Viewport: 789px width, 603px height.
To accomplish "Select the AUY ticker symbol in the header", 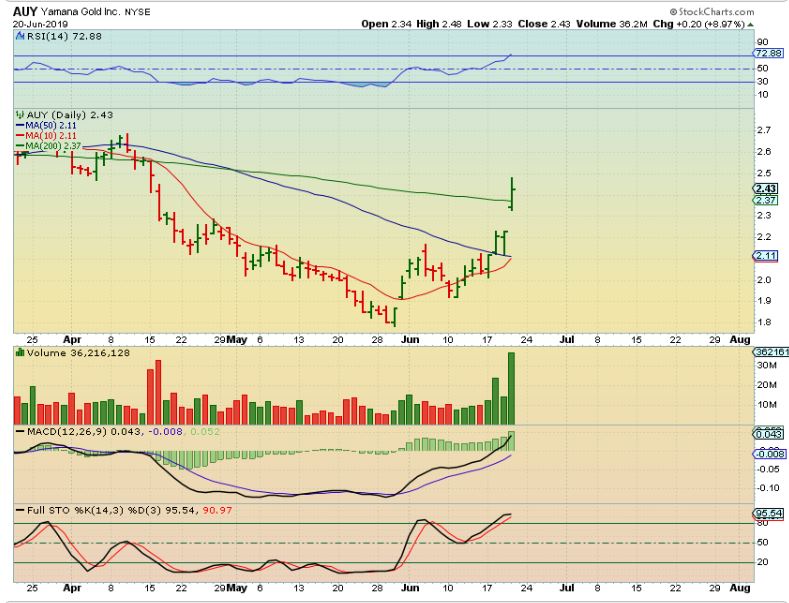I will [x=25, y=11].
